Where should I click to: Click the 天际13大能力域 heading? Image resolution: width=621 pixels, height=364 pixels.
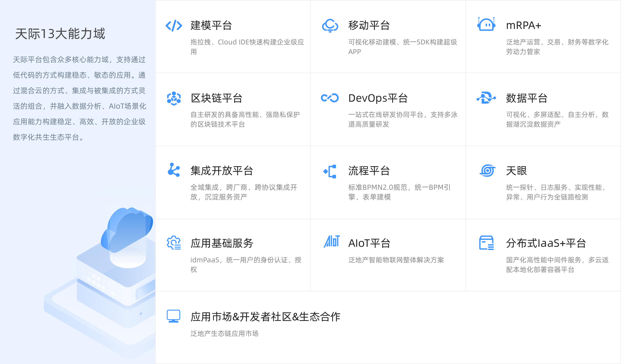[x=60, y=34]
